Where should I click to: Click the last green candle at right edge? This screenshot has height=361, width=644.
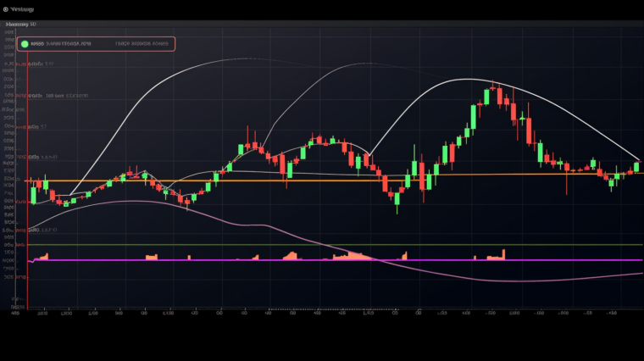(636, 167)
